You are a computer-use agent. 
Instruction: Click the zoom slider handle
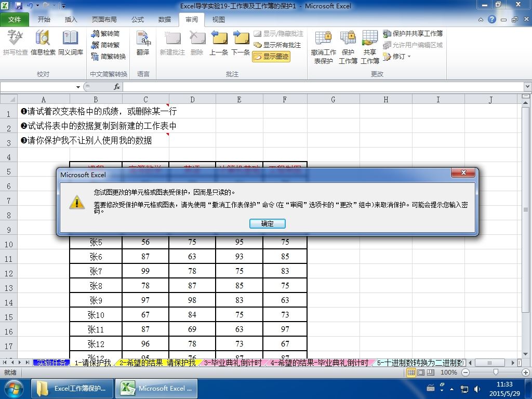[x=496, y=373]
